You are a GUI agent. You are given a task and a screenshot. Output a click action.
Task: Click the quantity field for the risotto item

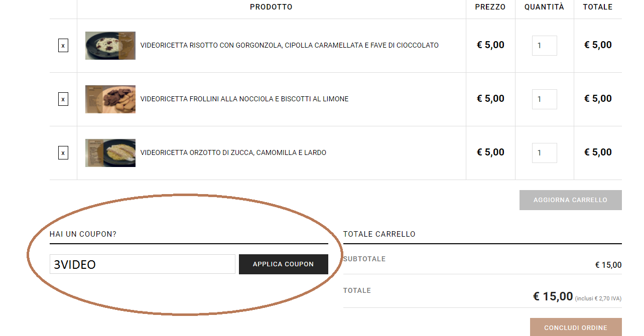545,46
